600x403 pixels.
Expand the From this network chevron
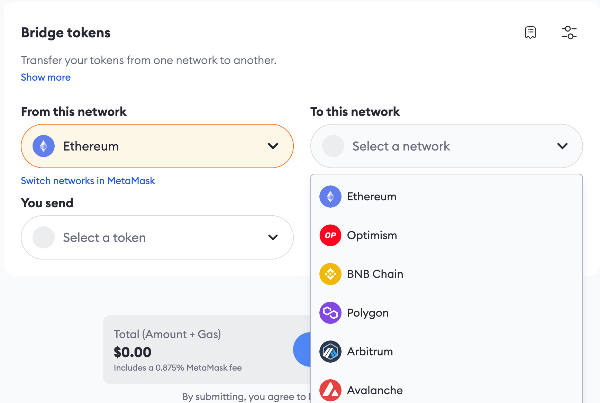pos(273,146)
